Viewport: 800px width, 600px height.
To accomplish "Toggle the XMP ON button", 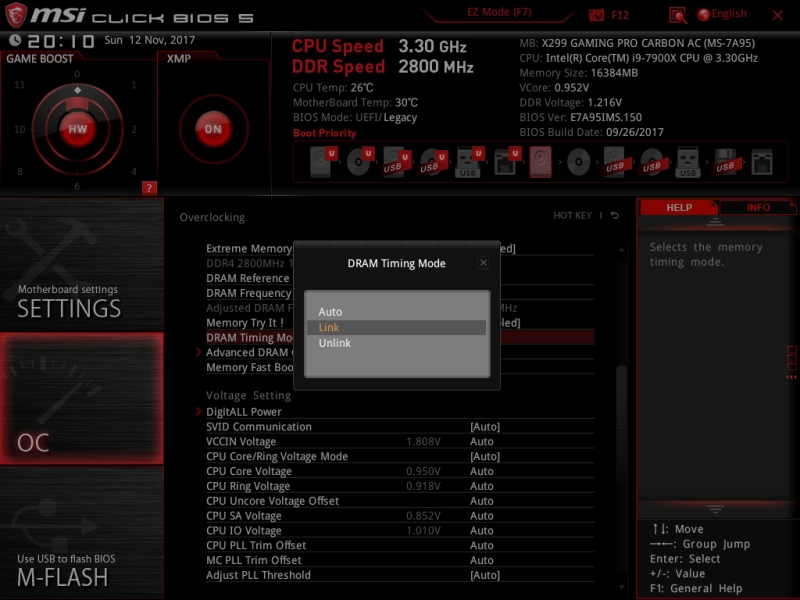I will (x=213, y=129).
